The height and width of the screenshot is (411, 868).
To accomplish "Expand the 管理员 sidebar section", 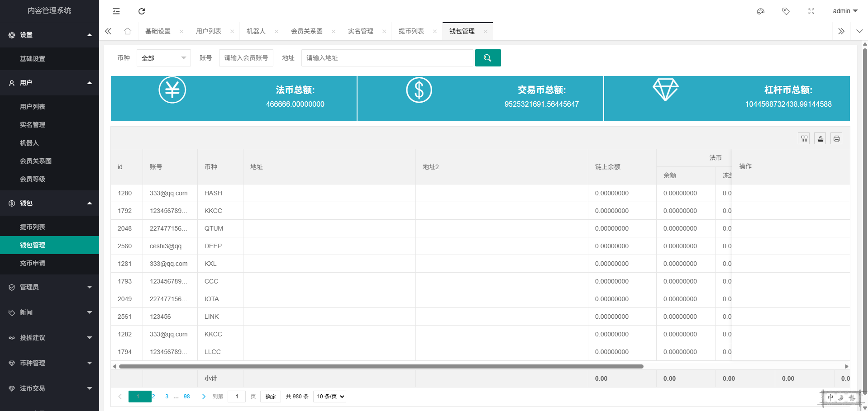I will (49, 287).
